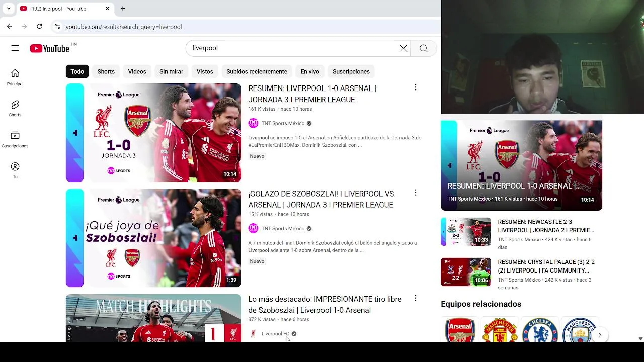Open the YouTube hamburger guide menu
The height and width of the screenshot is (362, 644).
point(15,48)
